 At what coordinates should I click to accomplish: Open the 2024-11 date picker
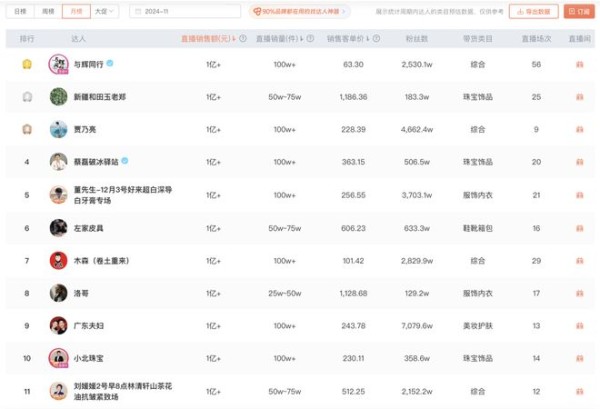pos(185,11)
